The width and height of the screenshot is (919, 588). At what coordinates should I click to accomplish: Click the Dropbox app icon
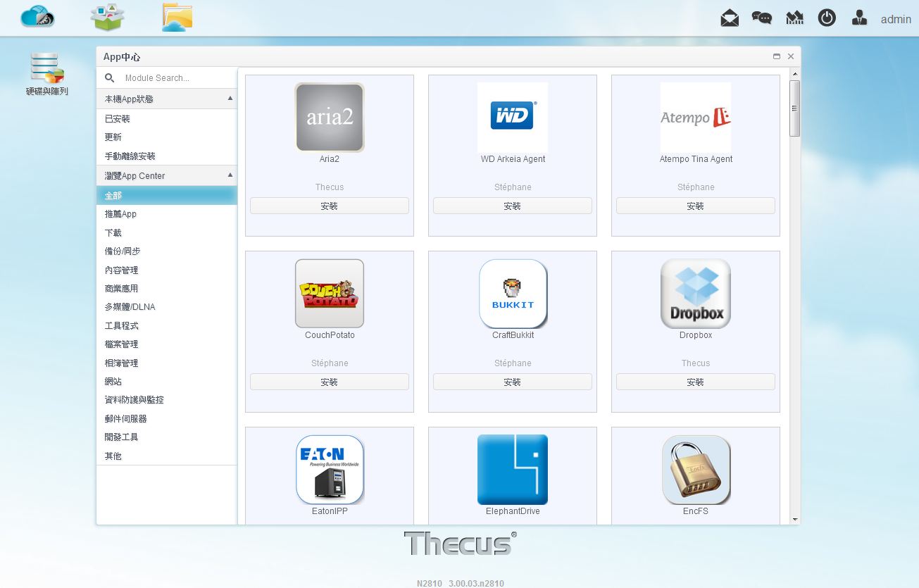696,294
